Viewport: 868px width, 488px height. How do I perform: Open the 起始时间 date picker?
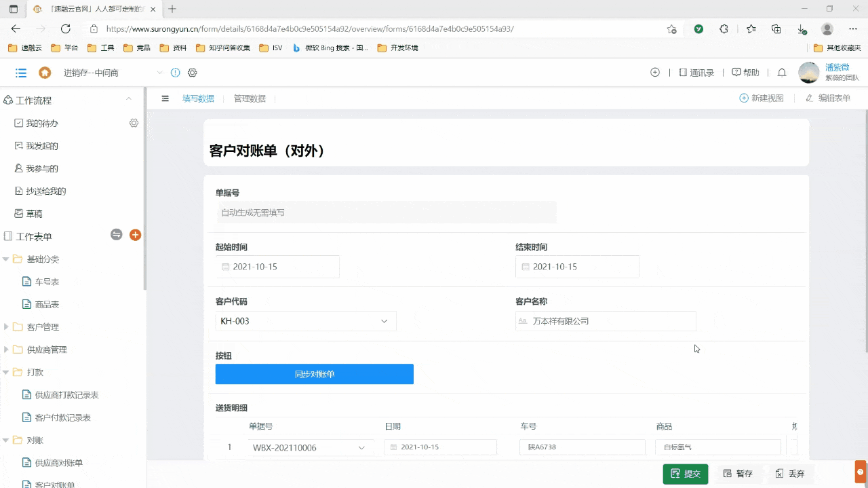[x=277, y=267]
